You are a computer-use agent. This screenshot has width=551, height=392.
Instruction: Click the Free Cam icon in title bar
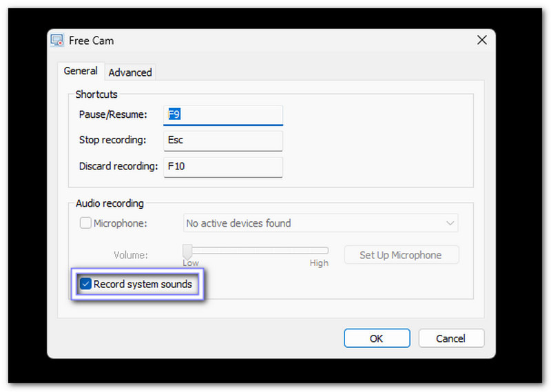coord(58,41)
